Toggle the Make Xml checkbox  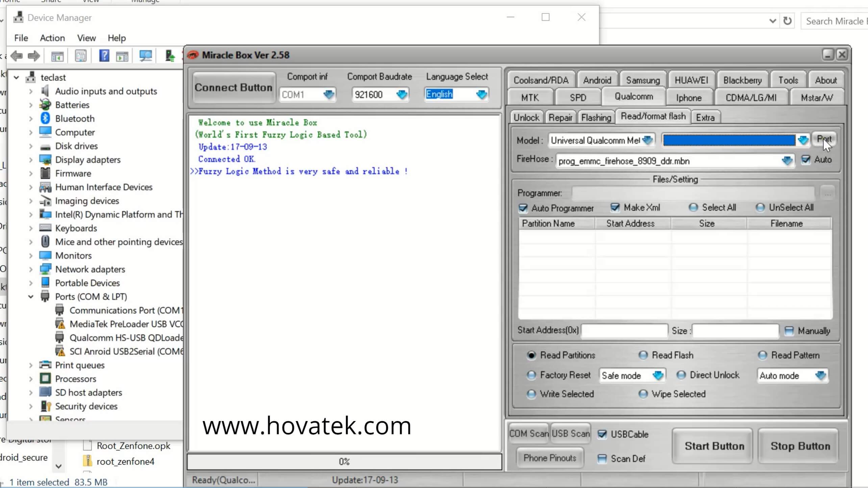click(615, 207)
